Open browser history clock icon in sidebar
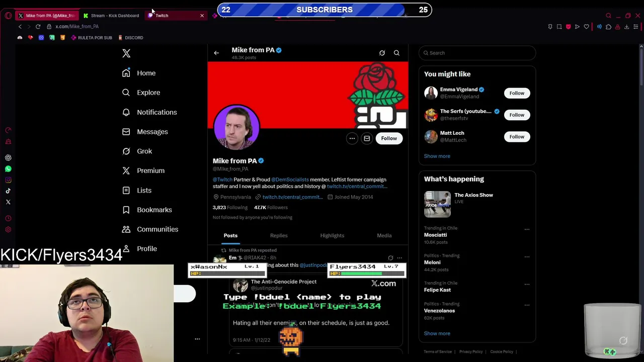The width and height of the screenshot is (644, 362). click(x=8, y=219)
